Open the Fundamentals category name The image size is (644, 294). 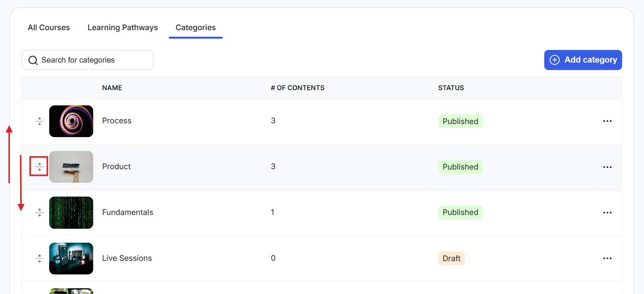(128, 212)
